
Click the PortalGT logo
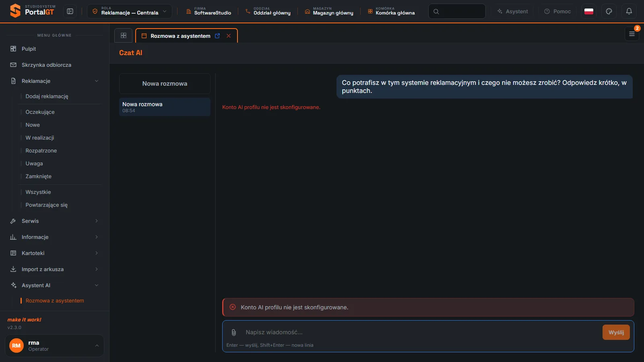[x=33, y=11]
